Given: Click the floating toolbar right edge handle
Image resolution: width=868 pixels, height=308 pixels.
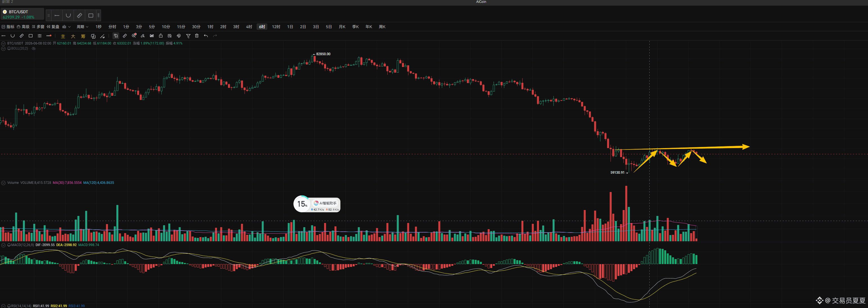Looking at the screenshot, I should pyautogui.click(x=98, y=15).
